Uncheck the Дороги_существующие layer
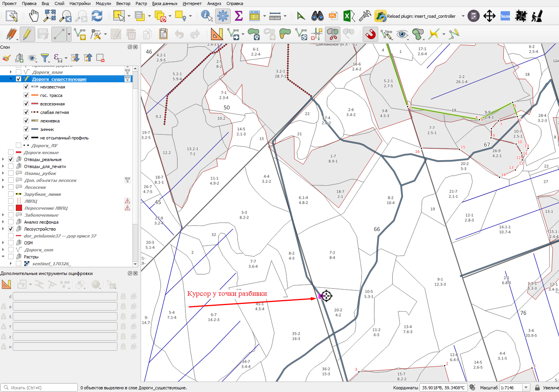The image size is (559, 392). (x=19, y=79)
